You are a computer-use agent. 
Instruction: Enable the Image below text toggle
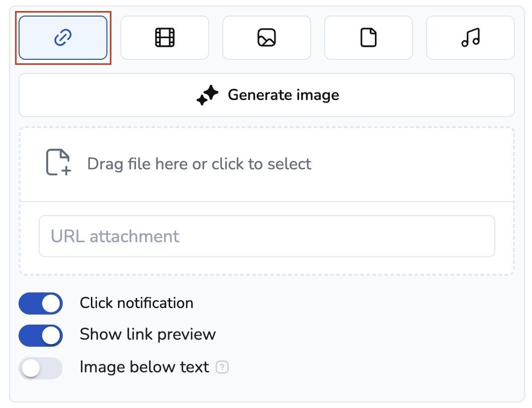[x=41, y=368]
